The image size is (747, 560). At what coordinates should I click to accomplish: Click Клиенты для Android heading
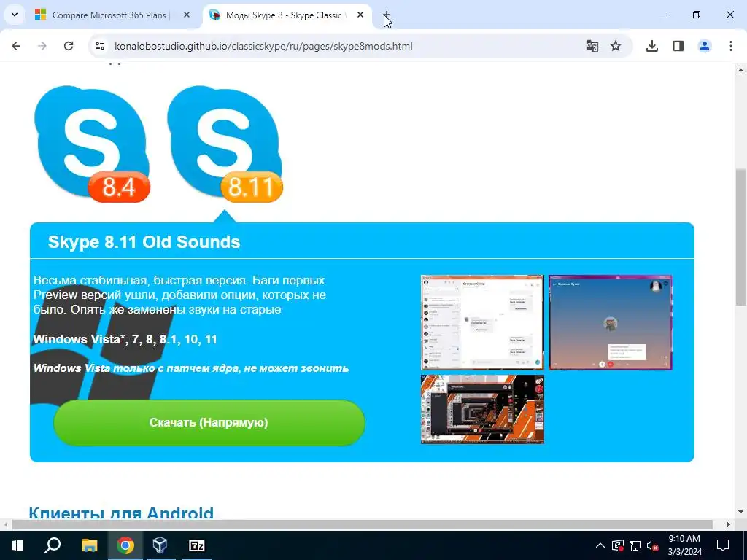121,513
